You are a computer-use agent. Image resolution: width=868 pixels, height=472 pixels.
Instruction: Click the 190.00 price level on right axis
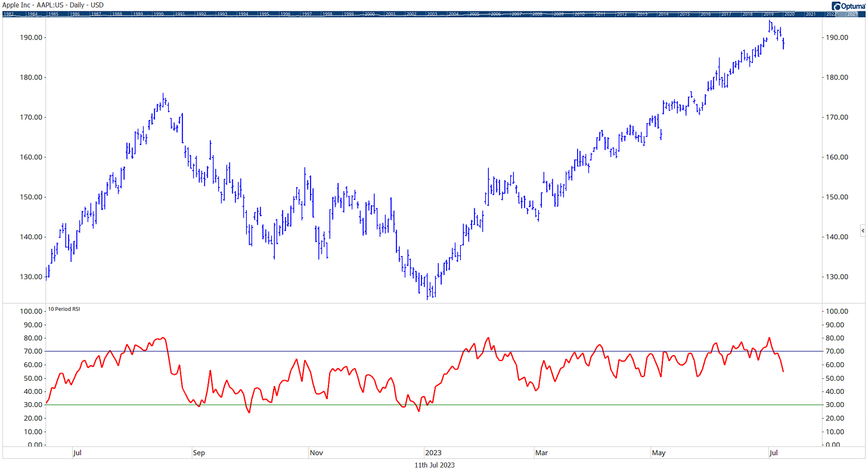click(x=837, y=37)
